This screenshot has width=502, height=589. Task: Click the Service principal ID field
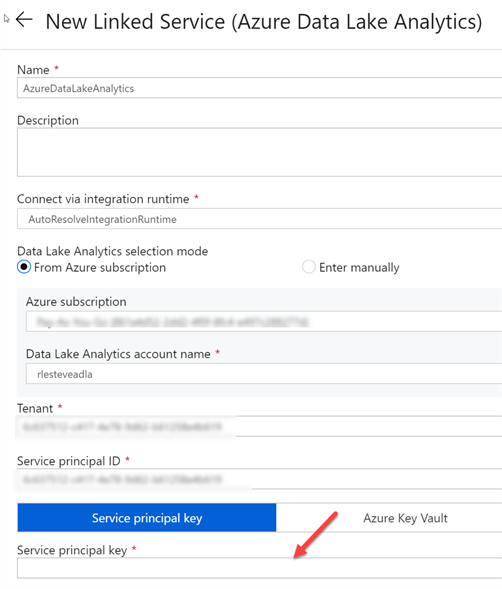coord(259,479)
